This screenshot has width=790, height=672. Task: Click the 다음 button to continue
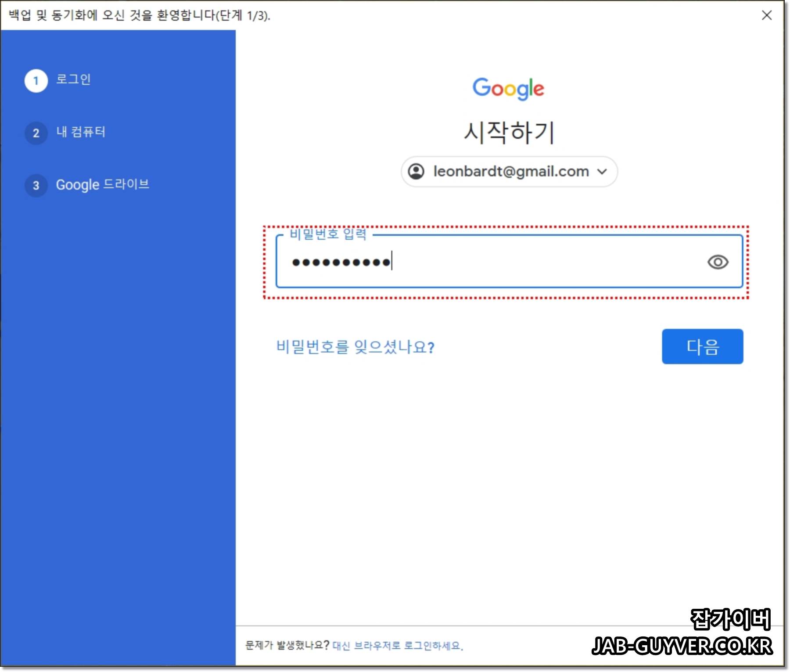702,346
